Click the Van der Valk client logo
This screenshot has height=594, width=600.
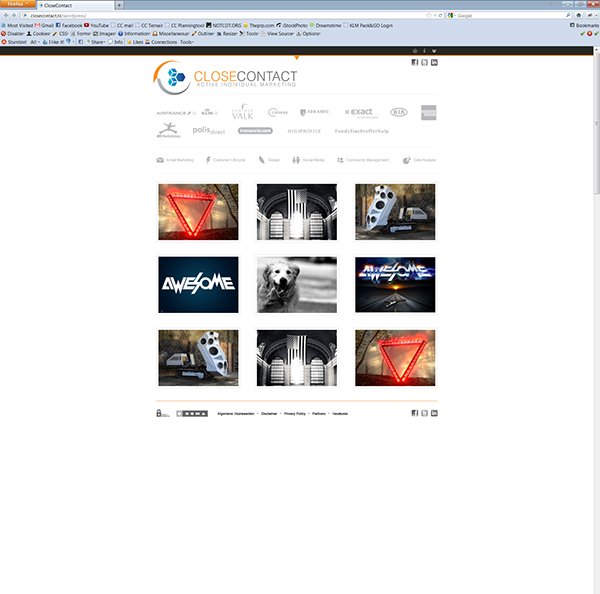click(242, 112)
